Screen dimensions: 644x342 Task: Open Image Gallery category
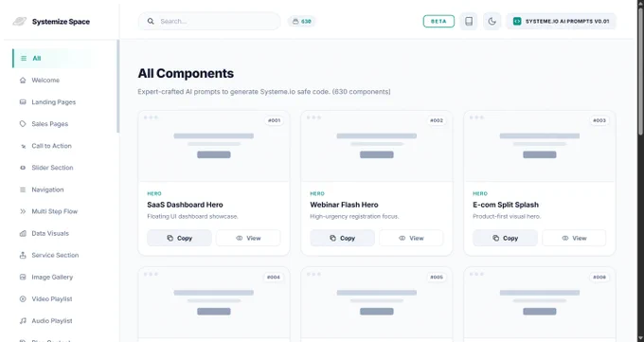coord(52,277)
